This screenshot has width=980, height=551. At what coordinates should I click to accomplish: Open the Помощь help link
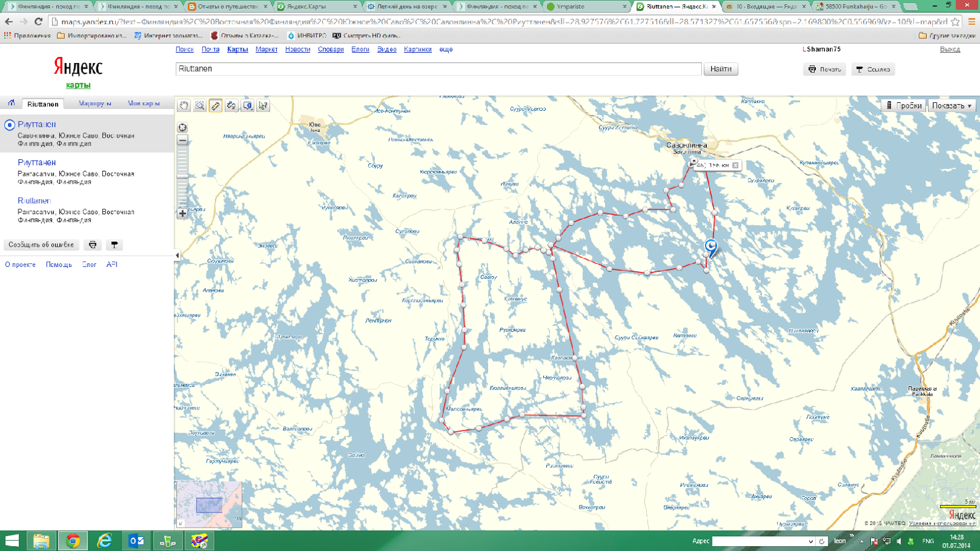[59, 265]
